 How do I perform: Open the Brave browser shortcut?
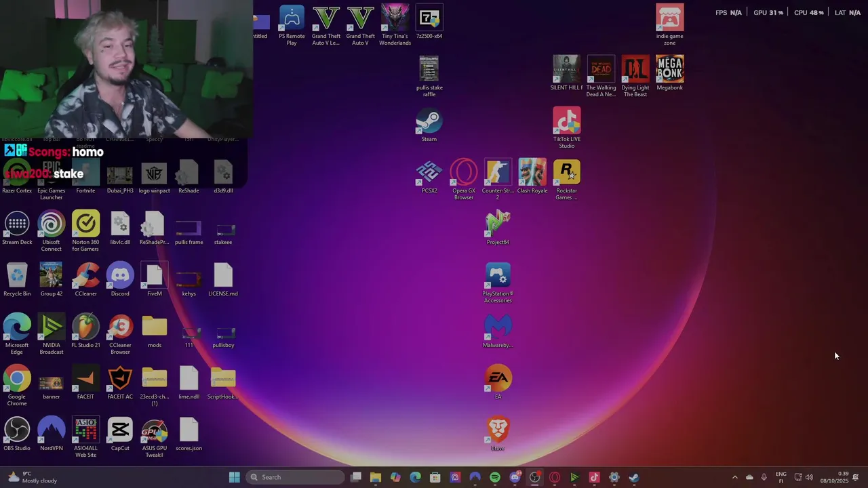click(x=498, y=434)
